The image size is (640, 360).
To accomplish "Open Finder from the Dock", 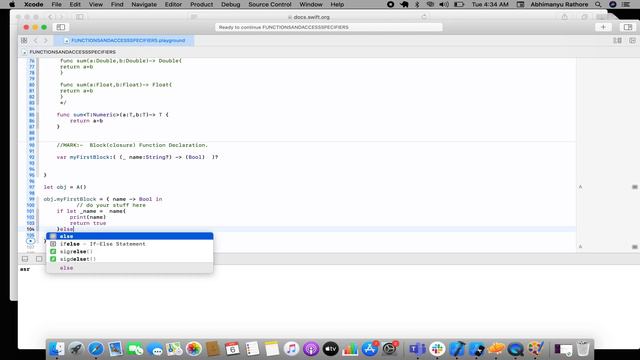I will [x=56, y=349].
